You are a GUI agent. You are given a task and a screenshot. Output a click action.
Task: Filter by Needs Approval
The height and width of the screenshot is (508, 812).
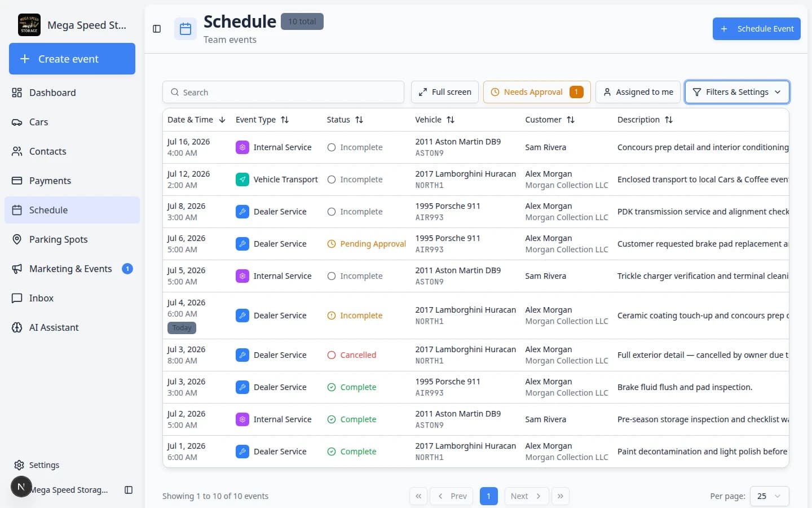click(x=537, y=92)
